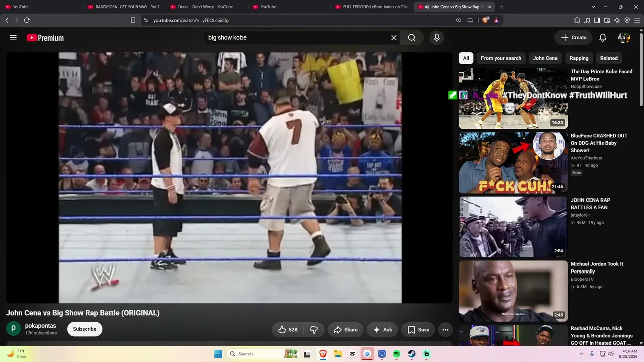This screenshot has height=362, width=644.
Task: Switch to the Drake - Don't Worry tab
Action: click(x=206, y=7)
